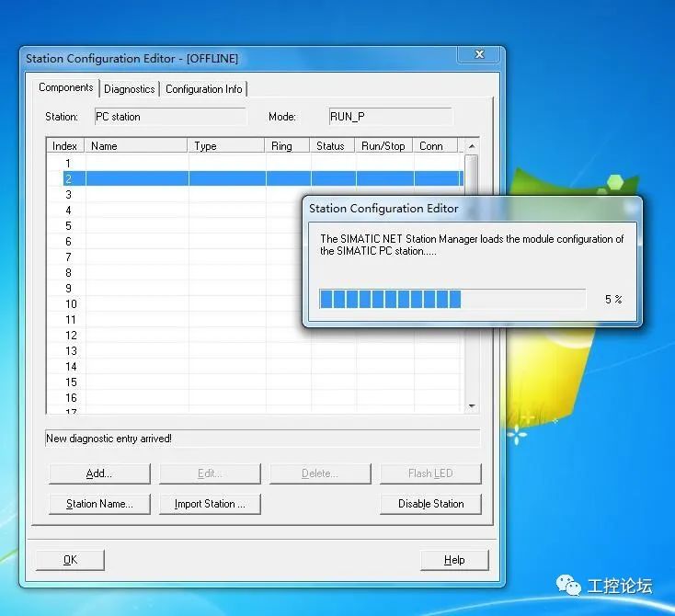This screenshot has height=616, width=675.
Task: Select index row 1
Action: coord(255,163)
